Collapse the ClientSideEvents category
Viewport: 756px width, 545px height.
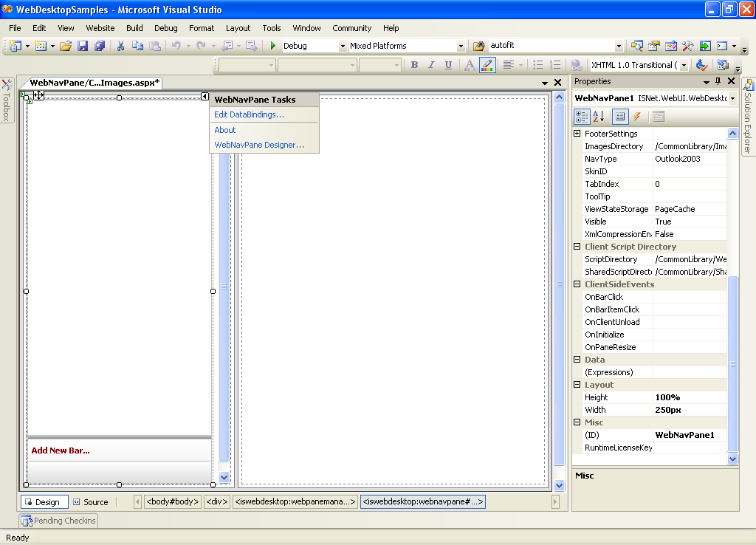[x=577, y=284]
